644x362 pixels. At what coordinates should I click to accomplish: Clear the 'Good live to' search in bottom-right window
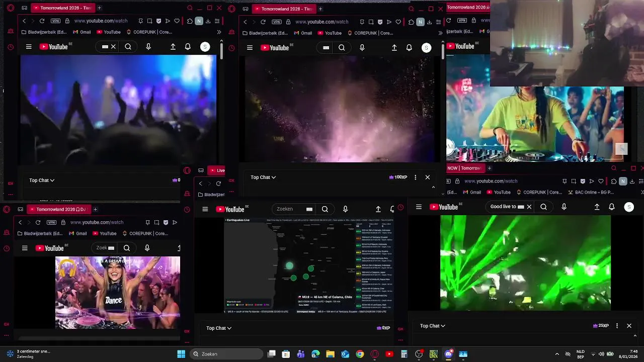click(529, 207)
